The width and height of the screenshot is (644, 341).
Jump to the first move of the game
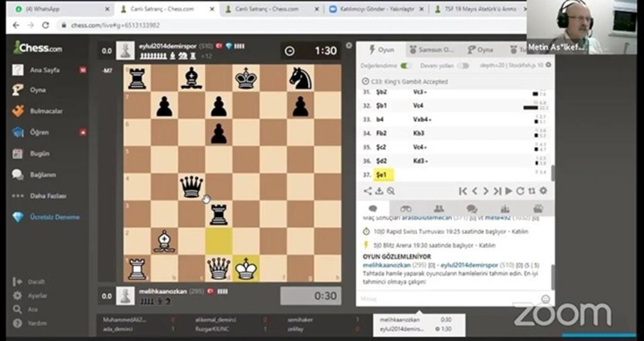tap(463, 191)
